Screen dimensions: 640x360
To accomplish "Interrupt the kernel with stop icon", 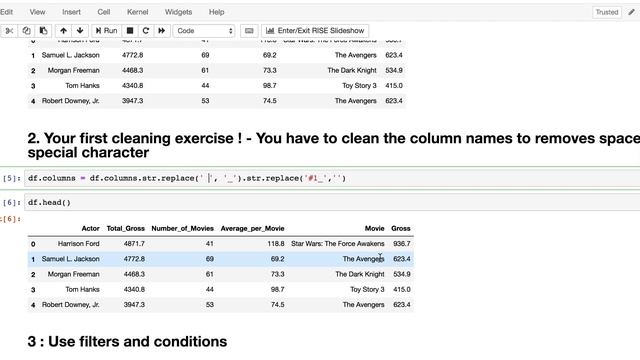I will [x=130, y=31].
